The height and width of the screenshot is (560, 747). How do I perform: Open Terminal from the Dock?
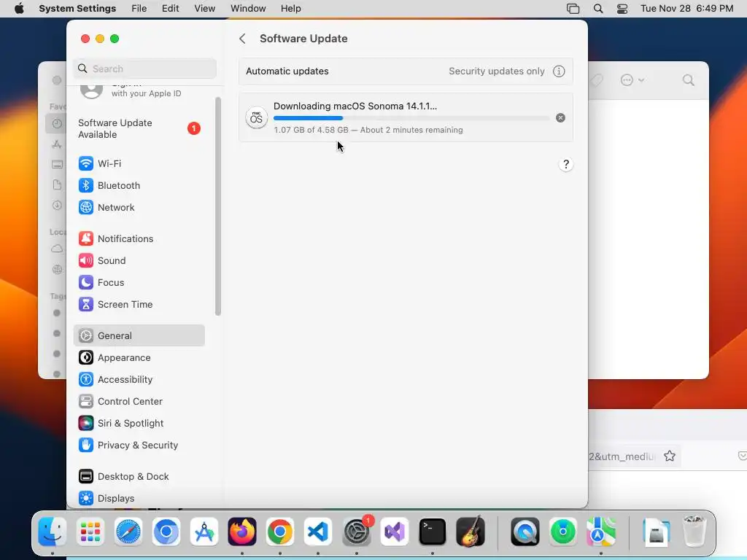433,532
